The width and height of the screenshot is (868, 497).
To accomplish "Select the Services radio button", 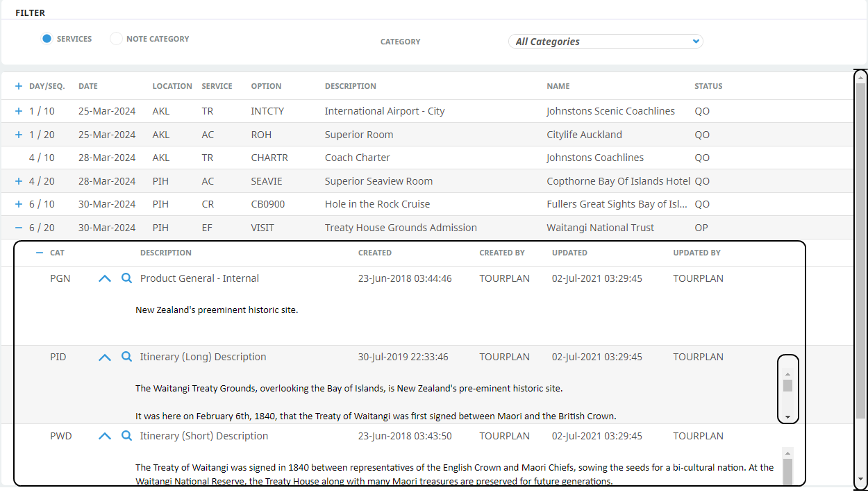I will [47, 39].
